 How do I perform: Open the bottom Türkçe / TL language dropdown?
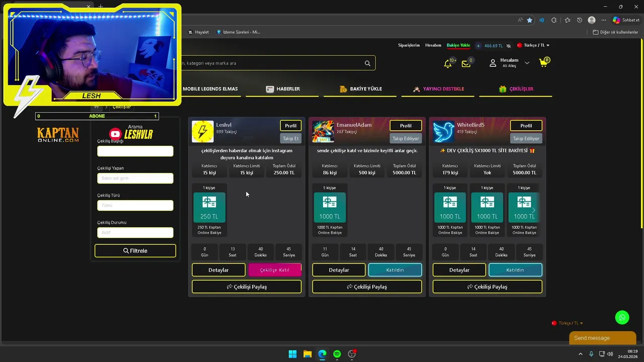pyautogui.click(x=568, y=323)
